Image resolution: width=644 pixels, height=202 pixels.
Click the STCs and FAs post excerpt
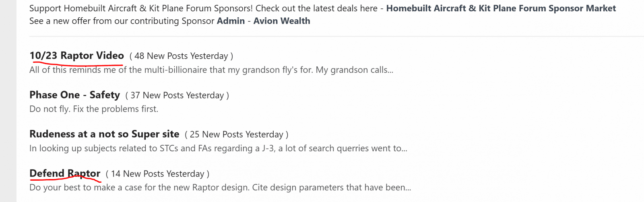pos(218,148)
